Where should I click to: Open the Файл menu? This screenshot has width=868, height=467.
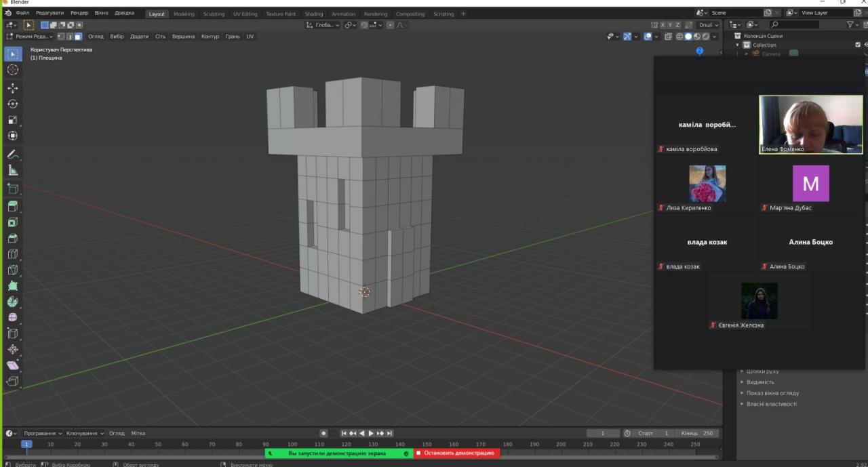coord(22,14)
